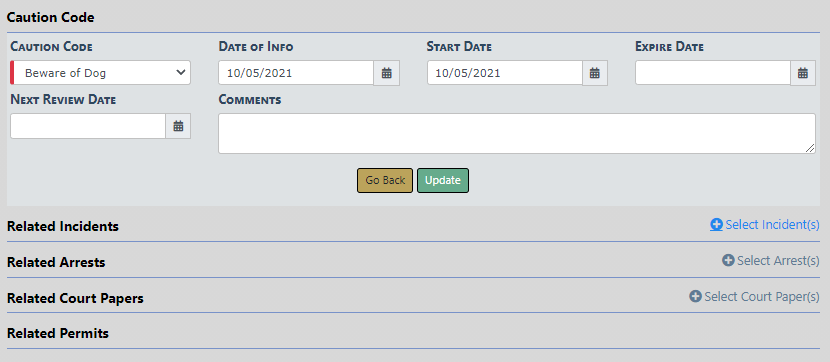This screenshot has width=830, height=362.
Task: Open the Select Arrest(s) link text
Action: click(x=778, y=260)
